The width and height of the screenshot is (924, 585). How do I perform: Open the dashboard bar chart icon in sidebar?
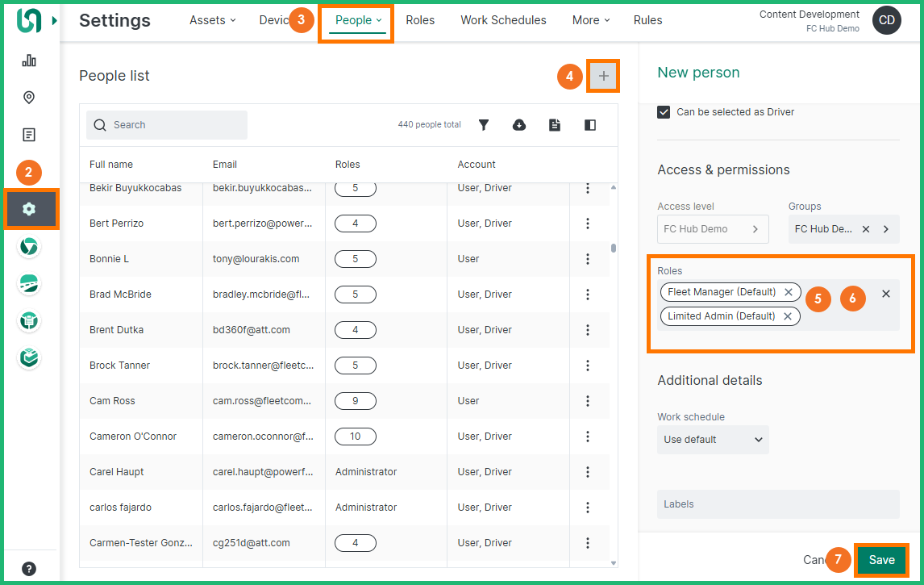(29, 61)
